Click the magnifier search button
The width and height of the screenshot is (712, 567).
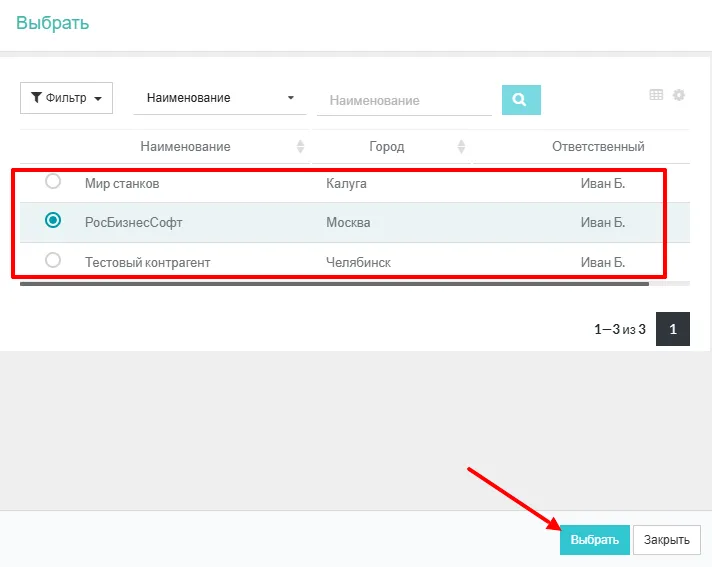tap(520, 100)
